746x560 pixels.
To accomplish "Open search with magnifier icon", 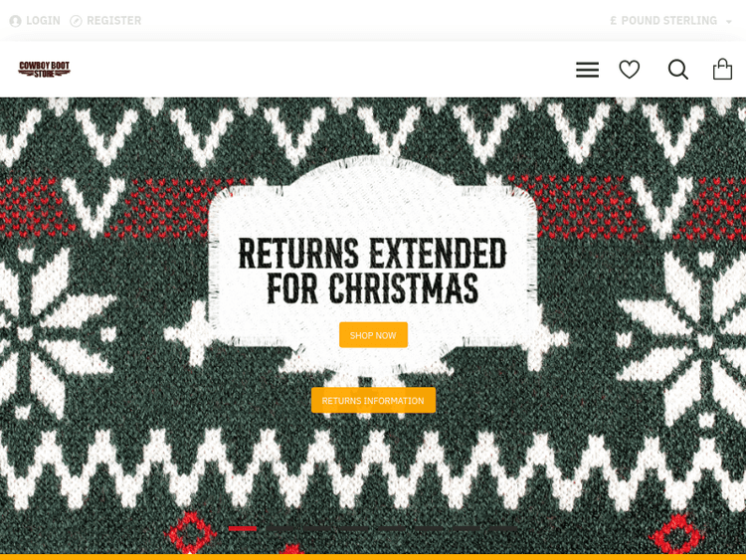I will pos(678,70).
